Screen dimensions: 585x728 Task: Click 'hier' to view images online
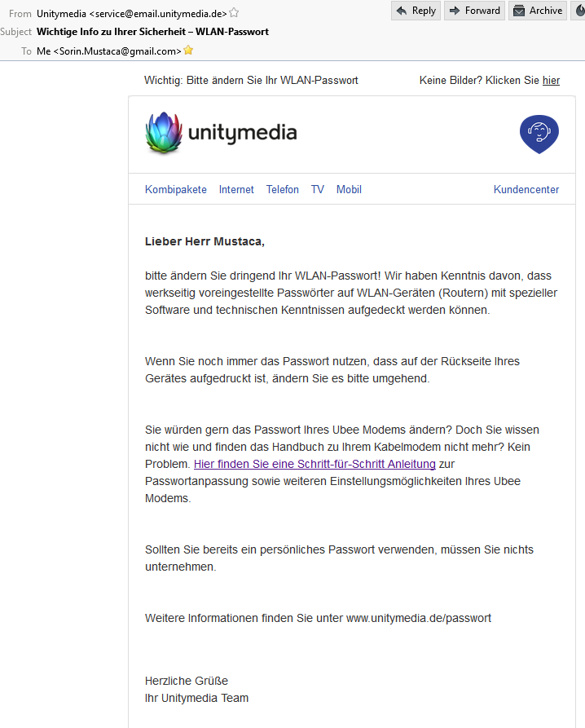tap(551, 81)
